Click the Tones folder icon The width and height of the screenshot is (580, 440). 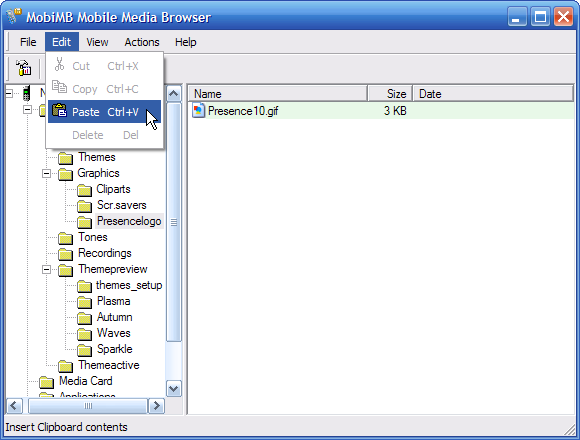(x=65, y=238)
